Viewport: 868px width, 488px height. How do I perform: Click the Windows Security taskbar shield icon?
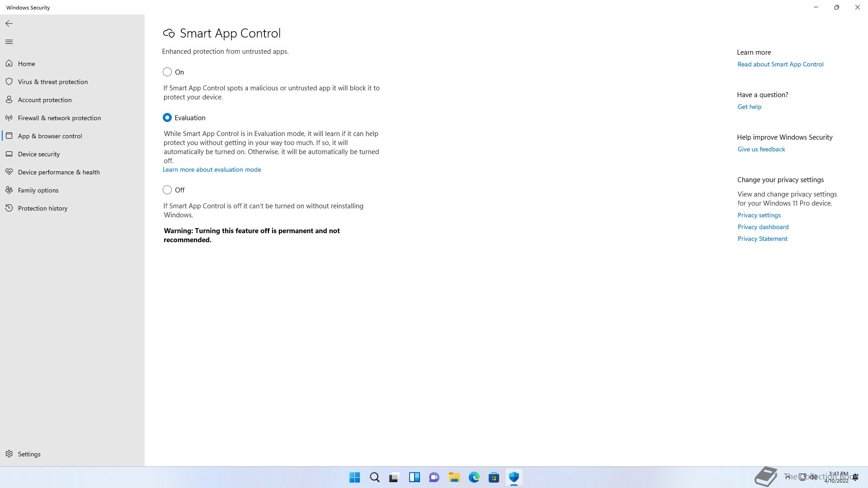coord(514,477)
